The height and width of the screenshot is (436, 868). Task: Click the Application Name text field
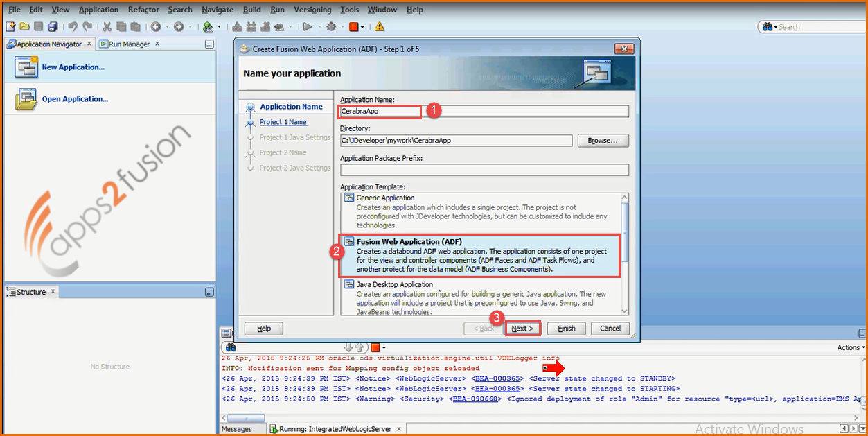coord(484,111)
